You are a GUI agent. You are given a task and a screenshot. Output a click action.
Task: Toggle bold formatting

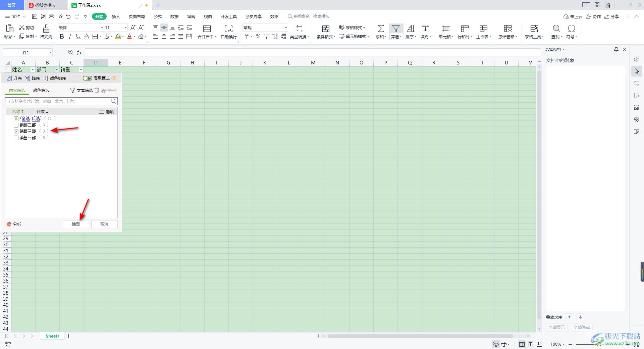coord(62,37)
